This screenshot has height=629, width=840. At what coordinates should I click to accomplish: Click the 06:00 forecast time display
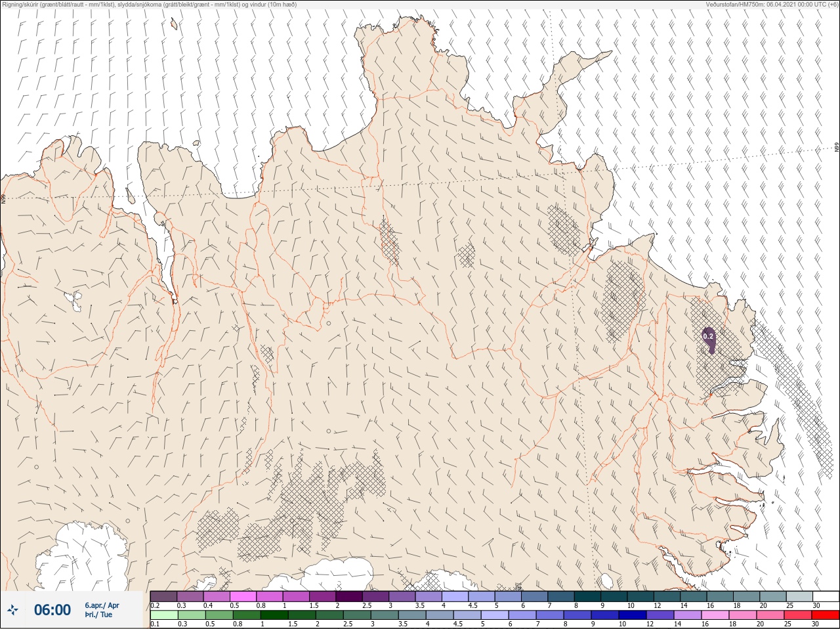(x=52, y=611)
